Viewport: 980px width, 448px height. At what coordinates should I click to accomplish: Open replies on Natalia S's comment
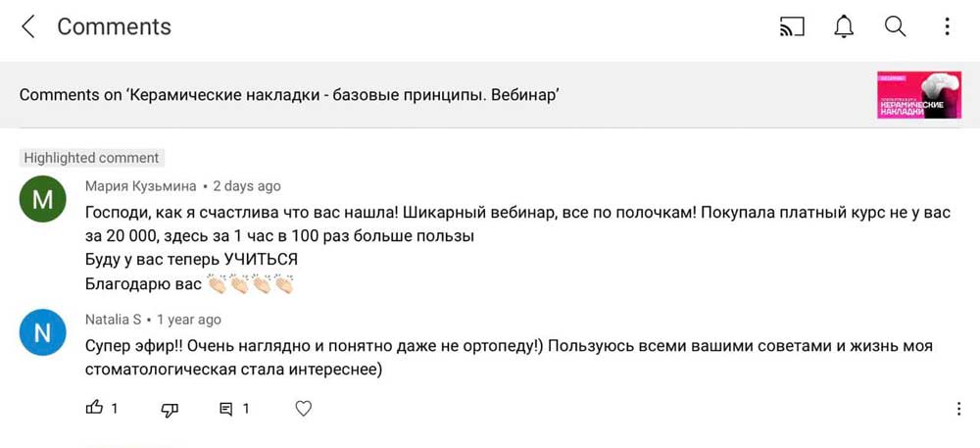pos(226,409)
